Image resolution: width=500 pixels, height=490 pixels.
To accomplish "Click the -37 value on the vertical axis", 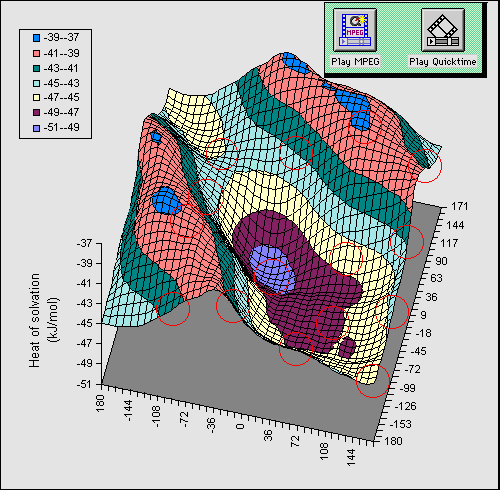I will (x=84, y=244).
